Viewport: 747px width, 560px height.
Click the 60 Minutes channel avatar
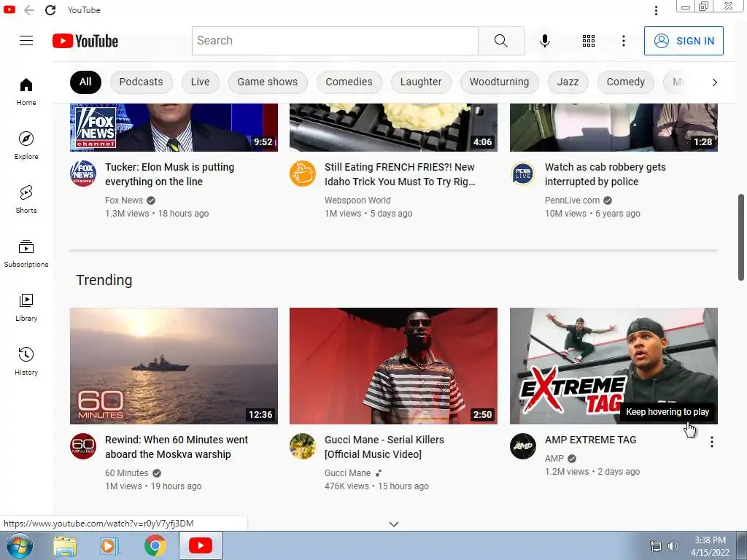(x=83, y=446)
